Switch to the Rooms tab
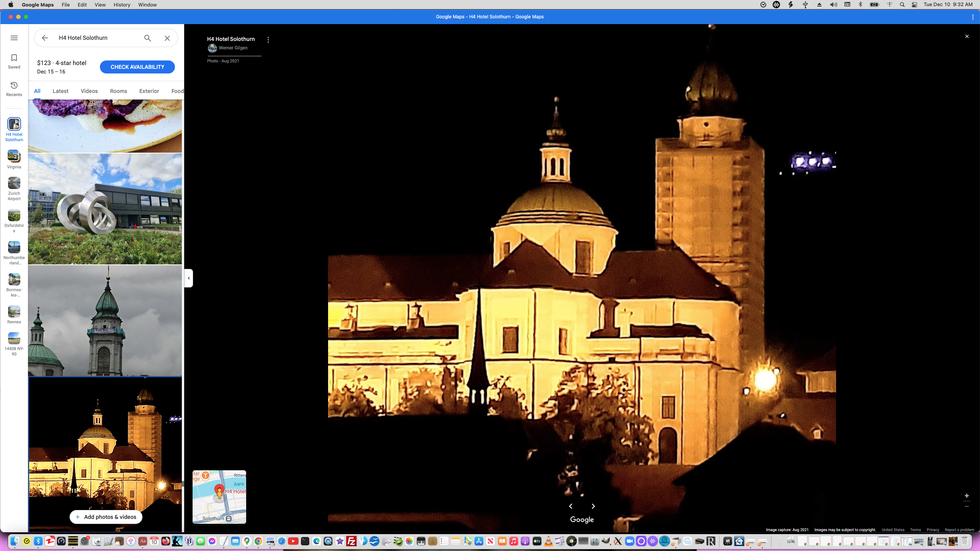 (x=118, y=91)
